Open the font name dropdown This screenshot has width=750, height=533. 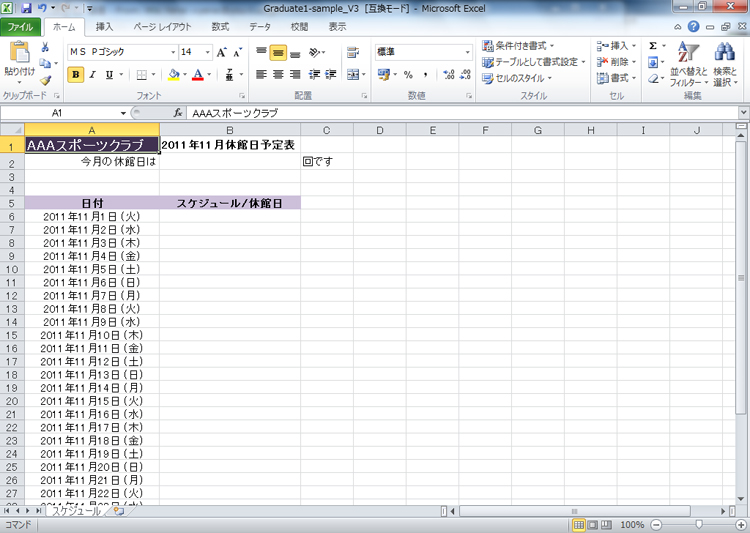(x=173, y=52)
